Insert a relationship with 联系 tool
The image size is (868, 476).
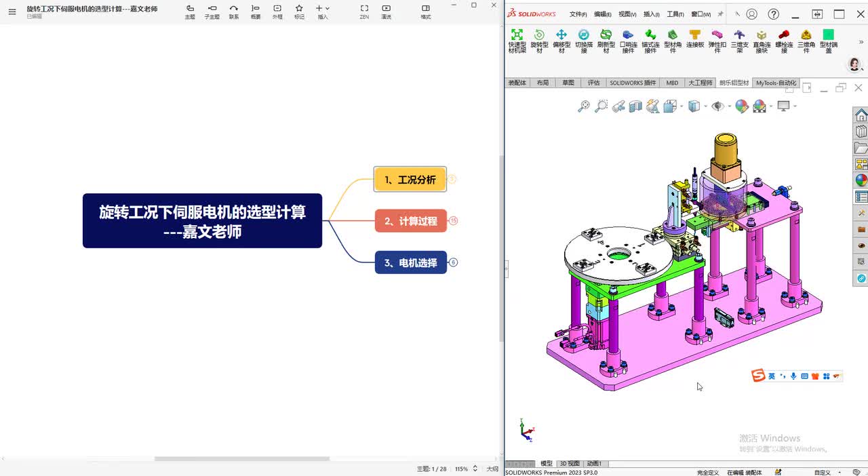point(234,12)
